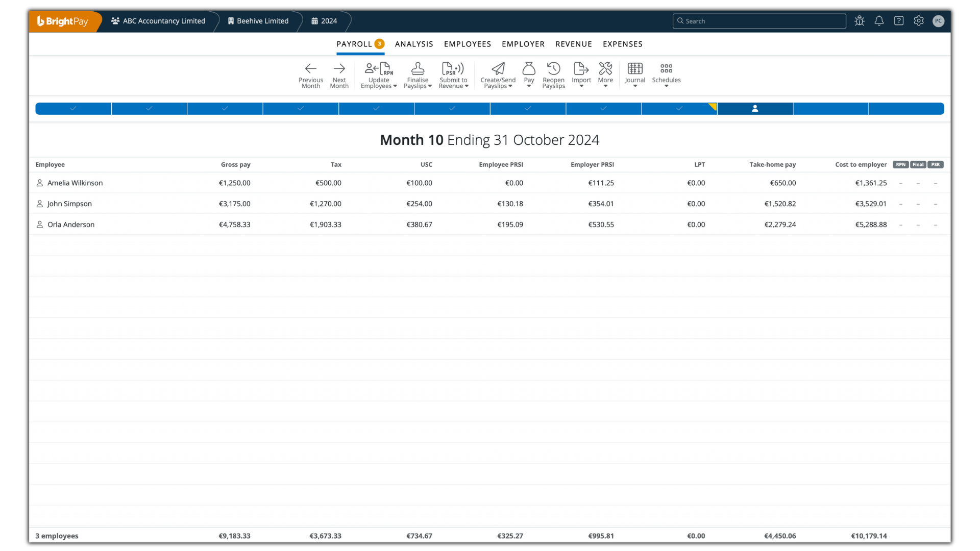Click the LPT column header
Viewport: 980px width, 551px height.
699,164
